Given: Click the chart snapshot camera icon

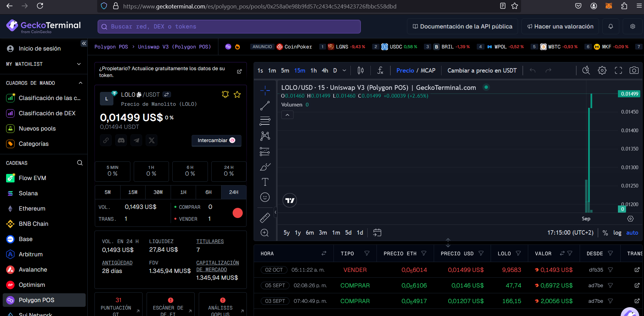Looking at the screenshot, I should 634,71.
